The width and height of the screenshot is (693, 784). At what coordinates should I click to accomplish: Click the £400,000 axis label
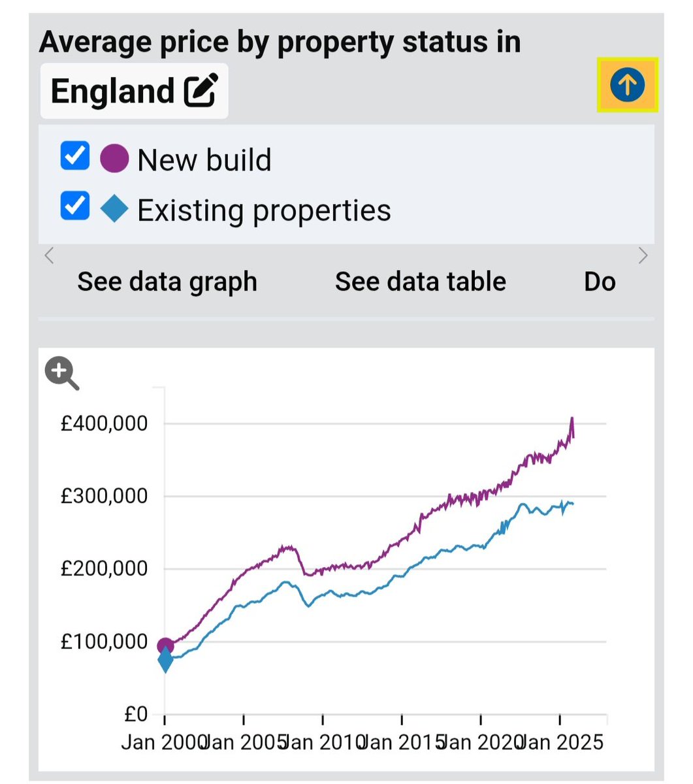105,423
